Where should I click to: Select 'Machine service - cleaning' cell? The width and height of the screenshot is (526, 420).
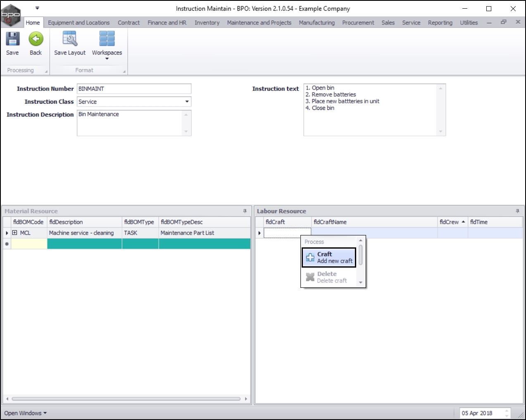point(84,233)
